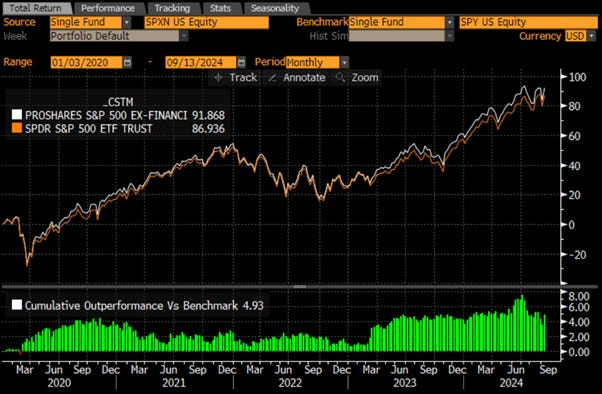Image resolution: width=602 pixels, height=394 pixels.
Task: Open the Performance tab
Action: pos(108,8)
